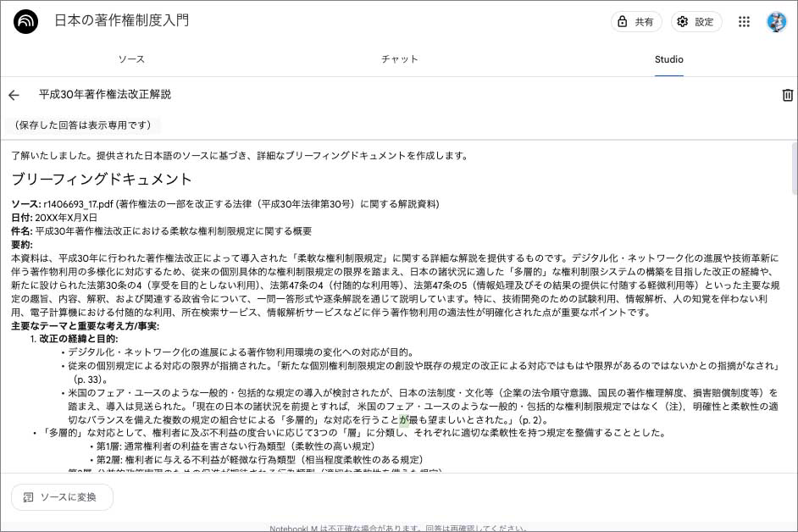The width and height of the screenshot is (798, 532).
Task: Open the Google apps grid menu
Action: [745, 22]
